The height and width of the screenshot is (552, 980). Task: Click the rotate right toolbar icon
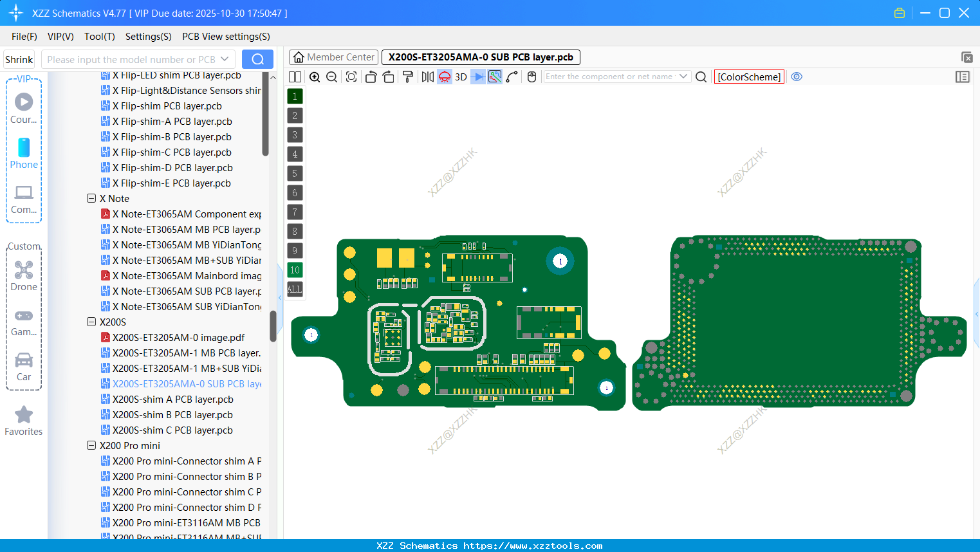389,77
